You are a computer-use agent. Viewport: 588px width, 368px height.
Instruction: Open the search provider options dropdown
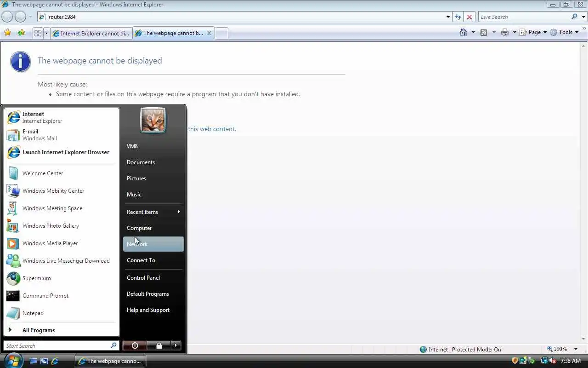(583, 17)
